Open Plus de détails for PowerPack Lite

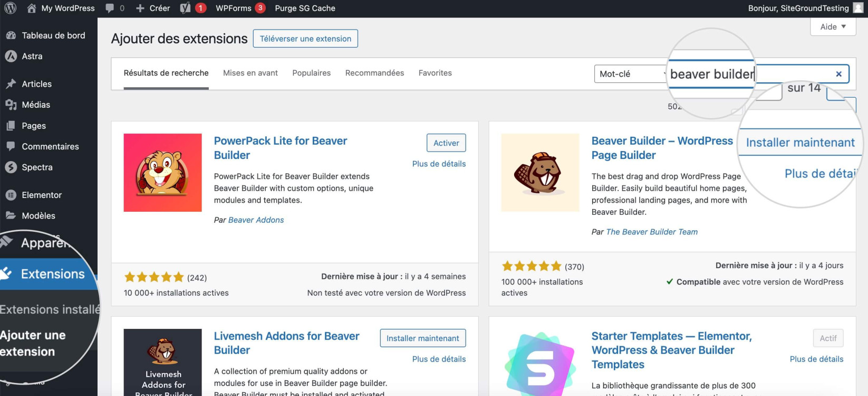click(439, 164)
